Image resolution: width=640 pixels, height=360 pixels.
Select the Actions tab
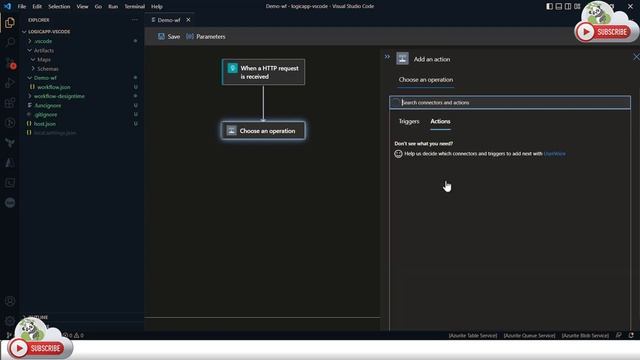tap(440, 121)
